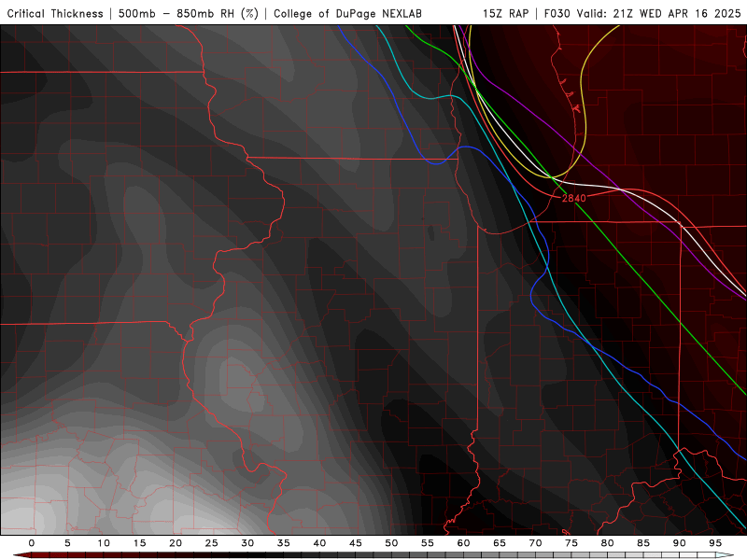747x560 pixels.
Task: Click the "15" value on the color scale
Action: tap(139, 543)
